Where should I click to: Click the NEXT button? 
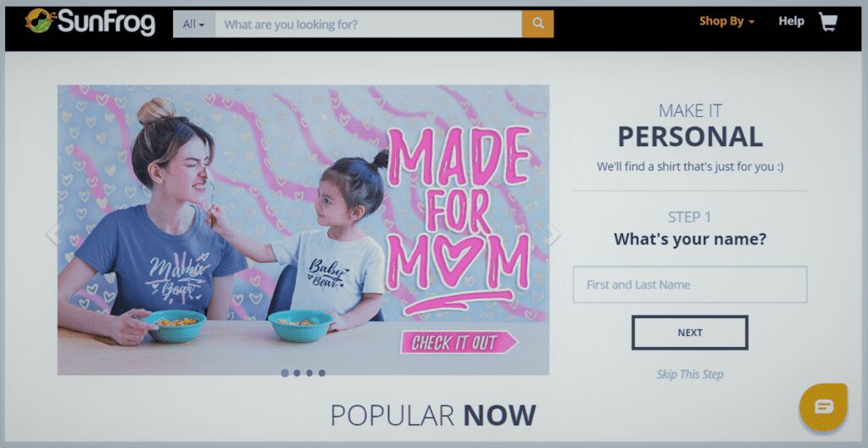point(690,333)
